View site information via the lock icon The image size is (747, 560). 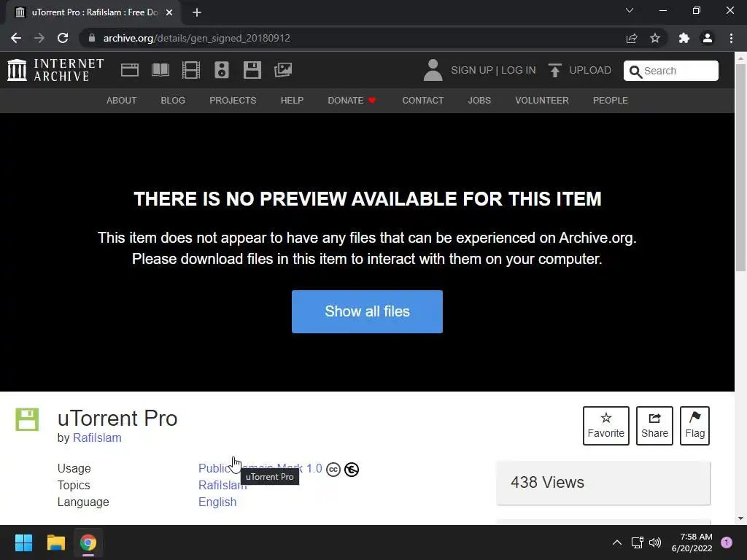92,38
